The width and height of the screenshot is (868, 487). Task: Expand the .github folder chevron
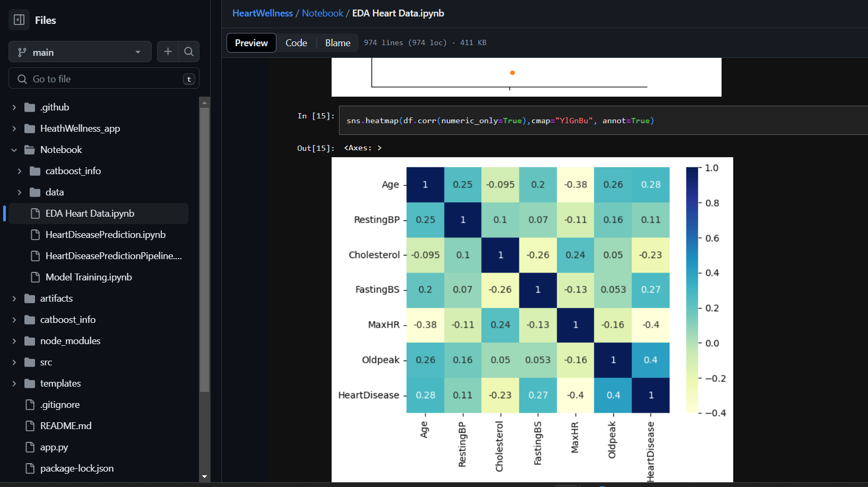coord(14,107)
